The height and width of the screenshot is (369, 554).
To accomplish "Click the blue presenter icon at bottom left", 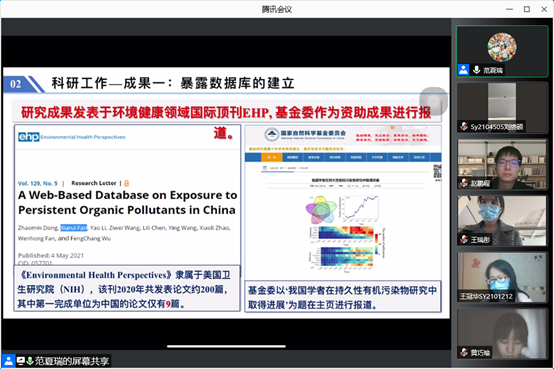I will click(8, 361).
